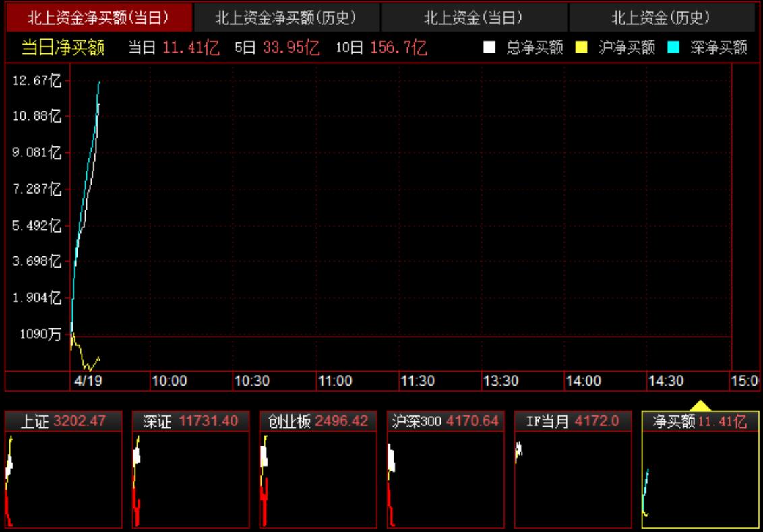Switch to 北上资金净买额(历史) tab
The height and width of the screenshot is (532, 763).
point(286,17)
